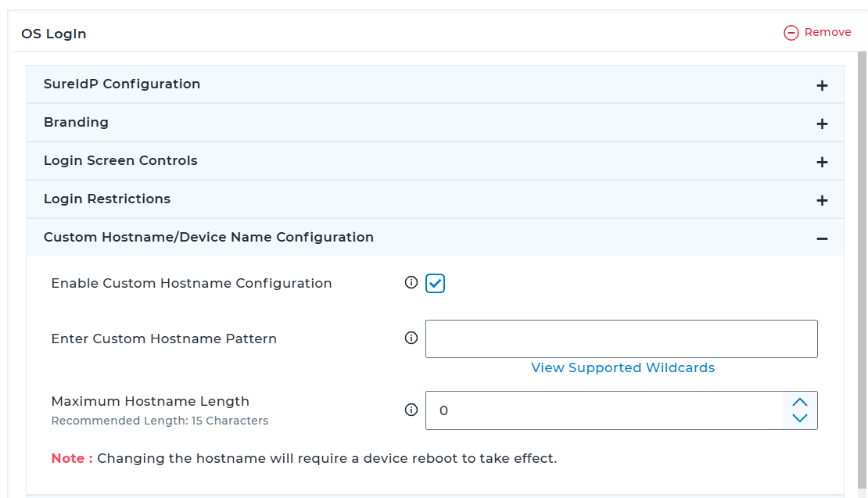Focus the Custom Hostname Pattern text field
Viewport: 868px width, 498px height.
pos(621,339)
